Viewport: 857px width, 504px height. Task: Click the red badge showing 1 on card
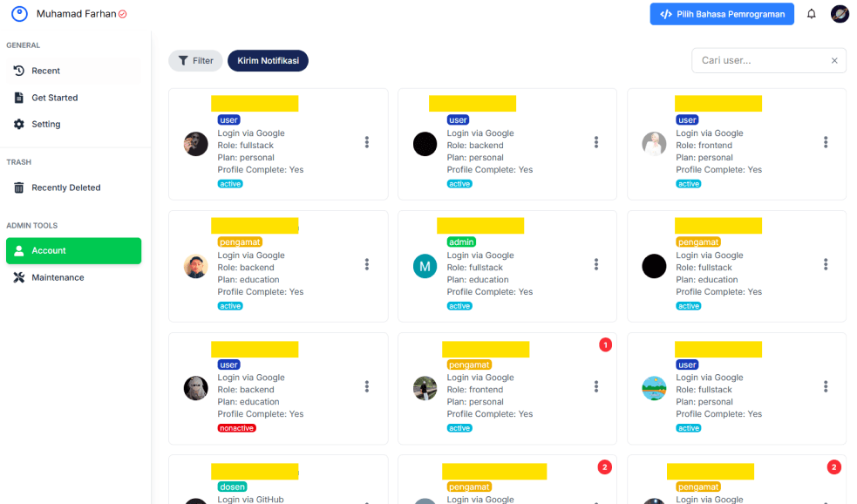tap(606, 344)
